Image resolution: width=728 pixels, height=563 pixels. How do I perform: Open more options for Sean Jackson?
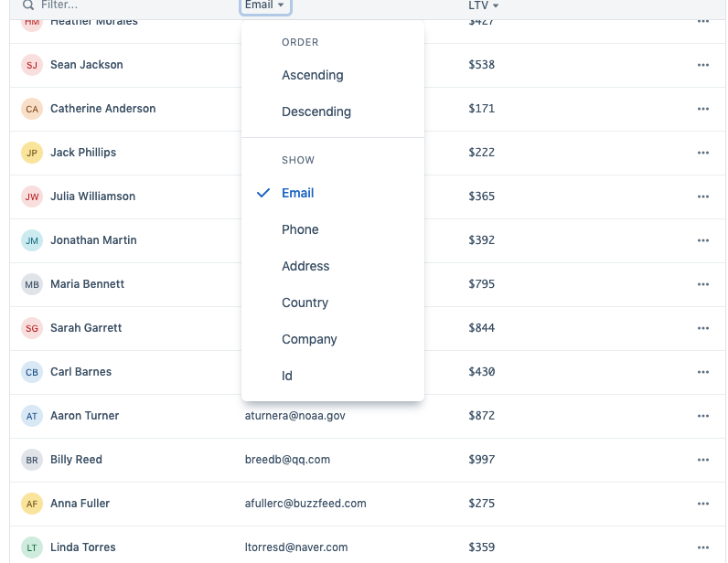pyautogui.click(x=703, y=65)
